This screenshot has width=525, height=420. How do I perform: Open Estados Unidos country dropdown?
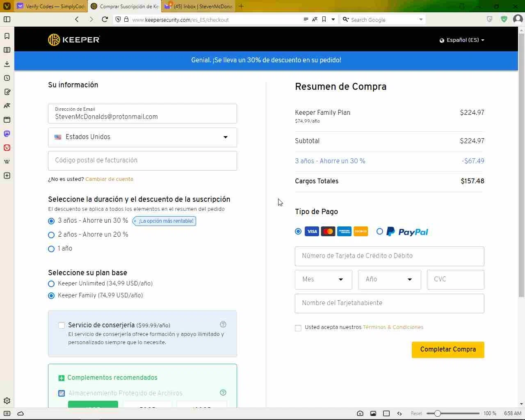coord(142,137)
